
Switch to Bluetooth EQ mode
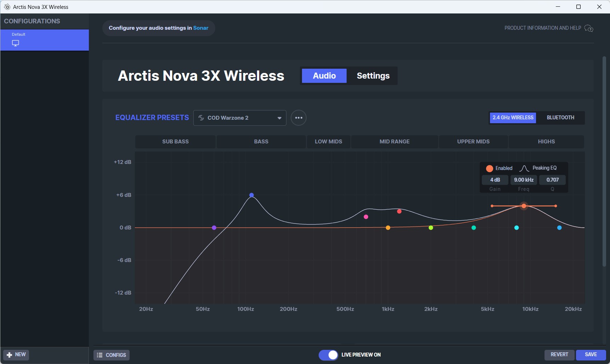pyautogui.click(x=560, y=118)
